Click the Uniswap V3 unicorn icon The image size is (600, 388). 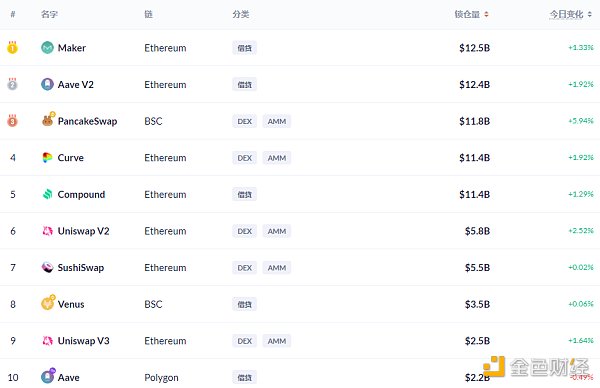pyautogui.click(x=47, y=341)
